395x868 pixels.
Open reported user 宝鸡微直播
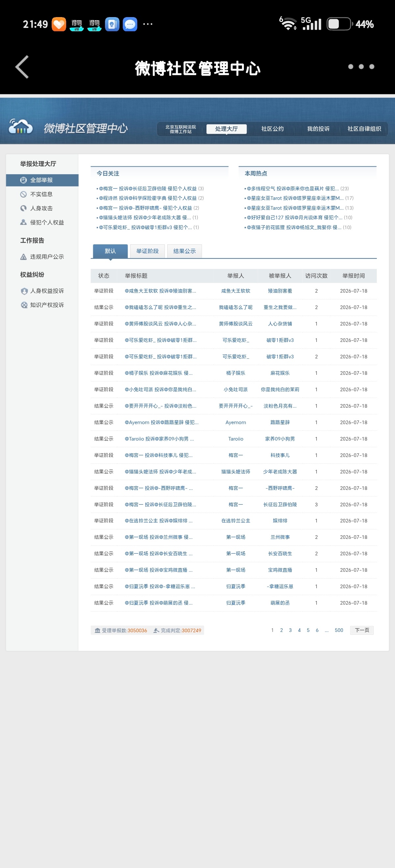click(280, 570)
